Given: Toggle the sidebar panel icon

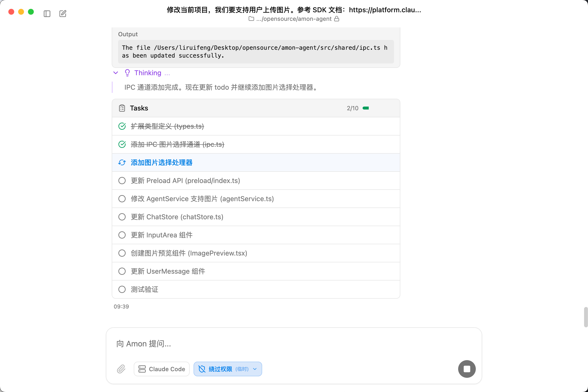Looking at the screenshot, I should [x=47, y=14].
